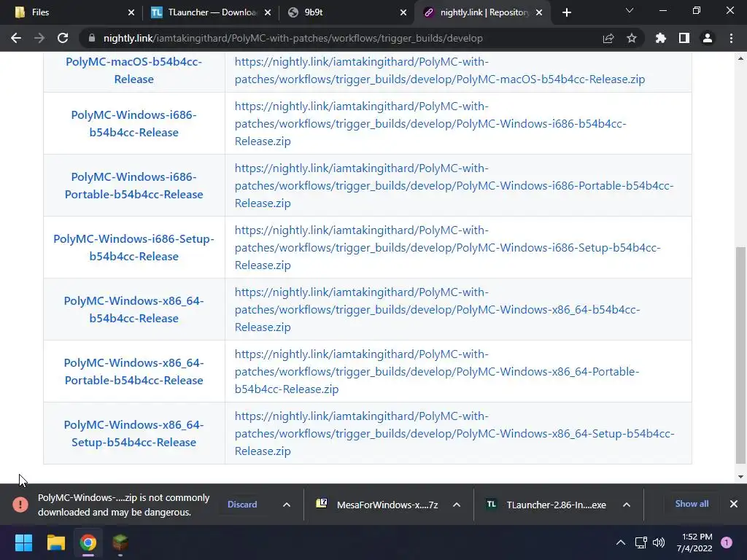Viewport: 747px width, 560px height.
Task: Click the Minecraft block taskbar icon
Action: (120, 542)
